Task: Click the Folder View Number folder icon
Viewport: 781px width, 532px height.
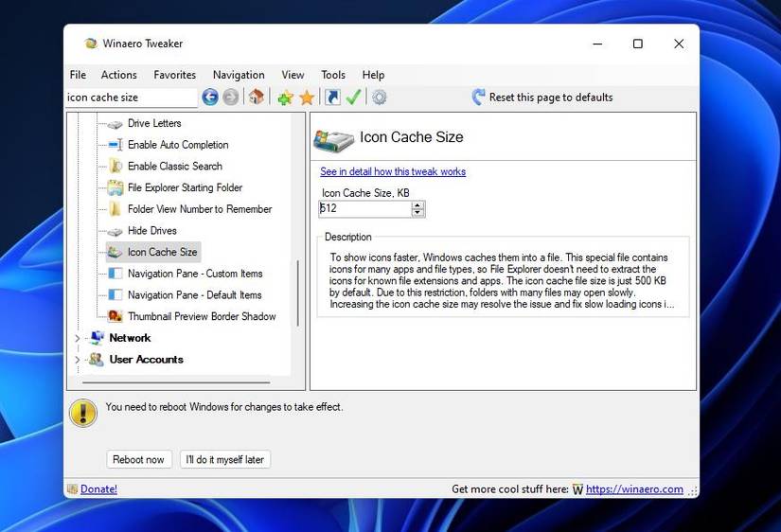Action: click(115, 208)
